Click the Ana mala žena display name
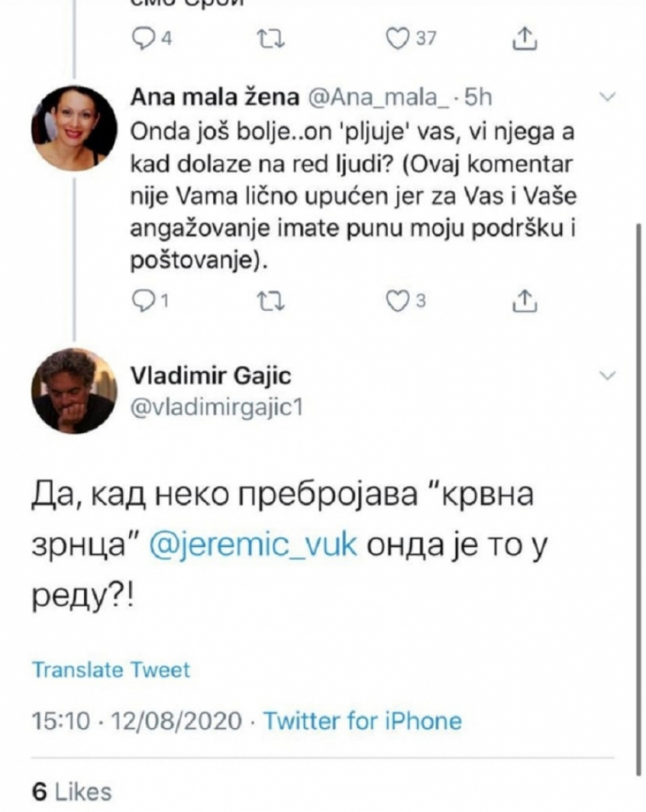 pyautogui.click(x=217, y=98)
